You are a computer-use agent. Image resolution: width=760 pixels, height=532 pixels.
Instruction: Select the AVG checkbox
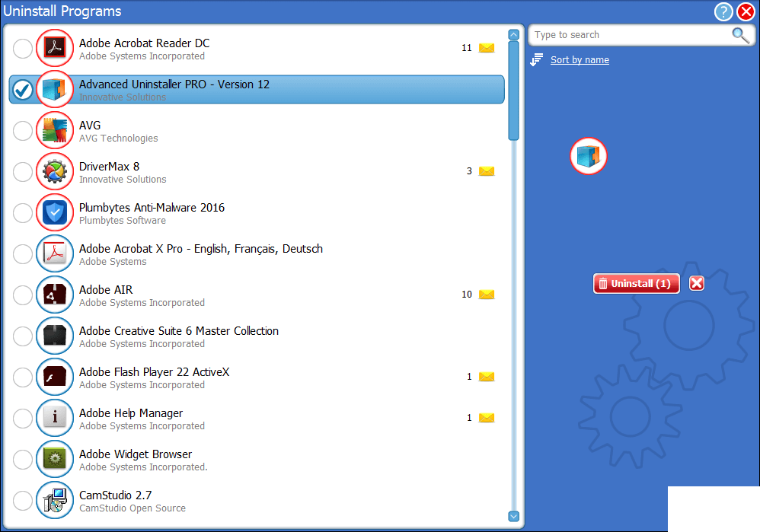click(23, 131)
